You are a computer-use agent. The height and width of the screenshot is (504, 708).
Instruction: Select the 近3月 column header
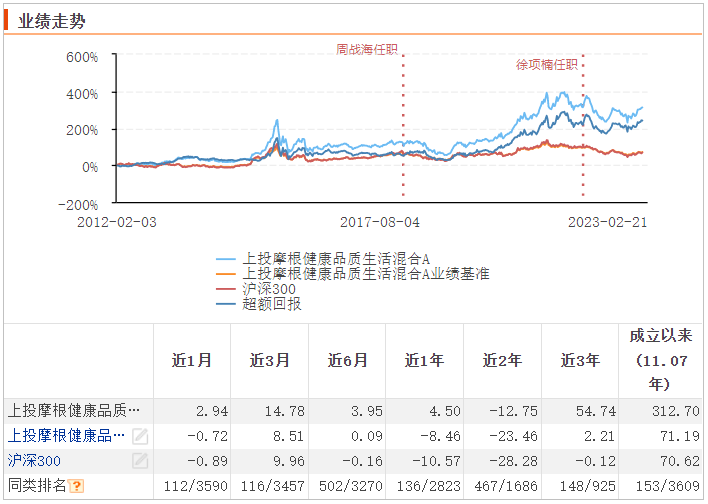(269, 360)
